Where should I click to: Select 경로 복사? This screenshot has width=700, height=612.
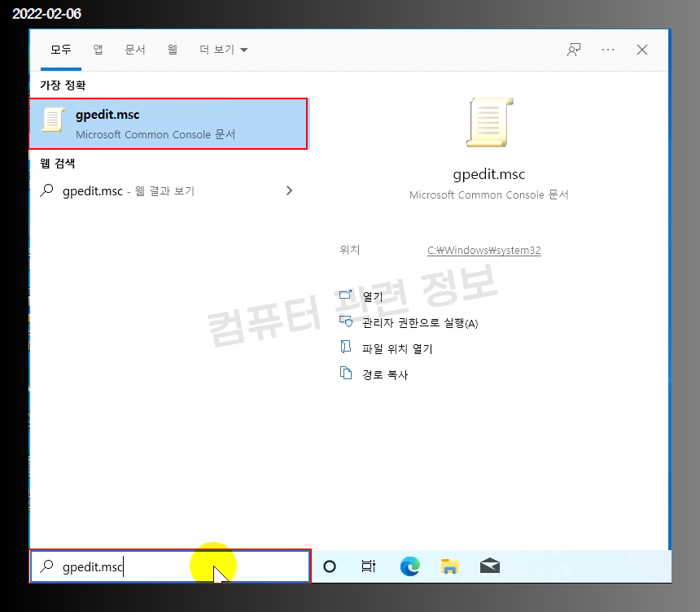pos(385,374)
